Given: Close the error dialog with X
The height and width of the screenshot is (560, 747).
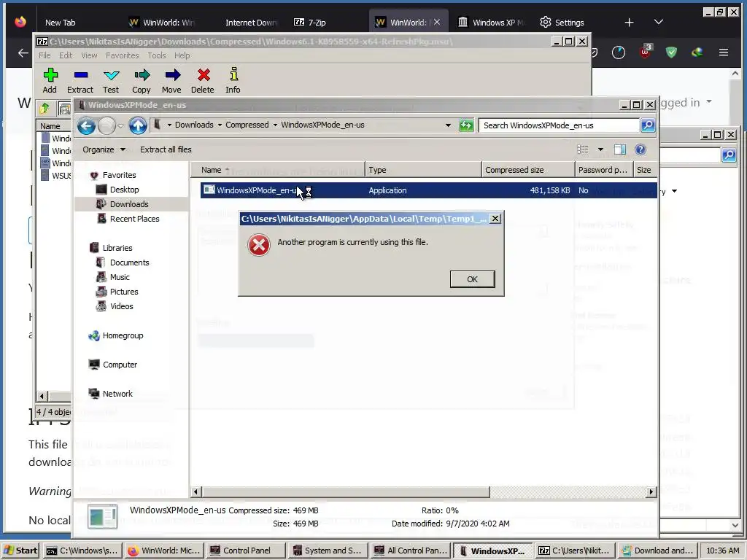Looking at the screenshot, I should [495, 218].
